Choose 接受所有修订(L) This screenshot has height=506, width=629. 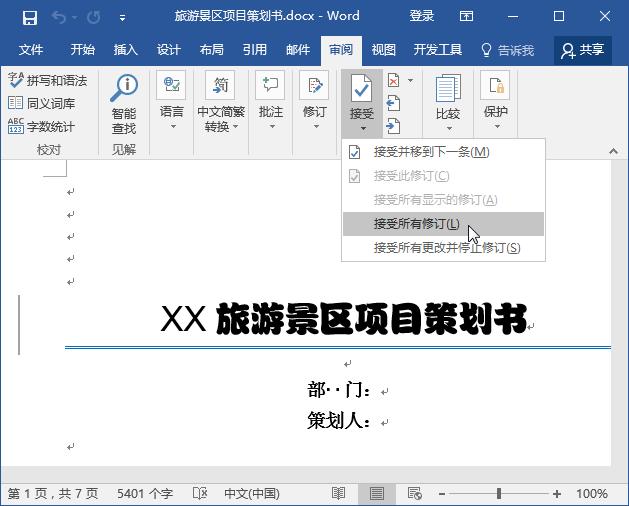pos(443,224)
